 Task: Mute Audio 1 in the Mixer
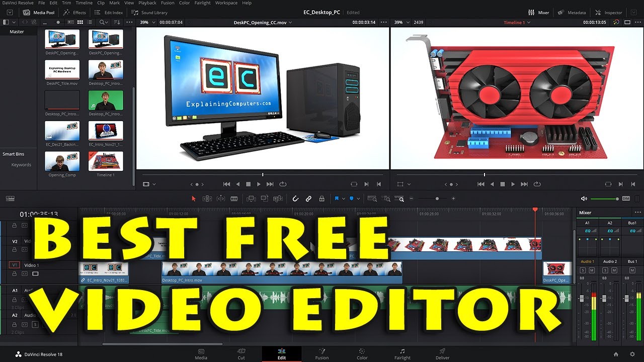tap(591, 270)
